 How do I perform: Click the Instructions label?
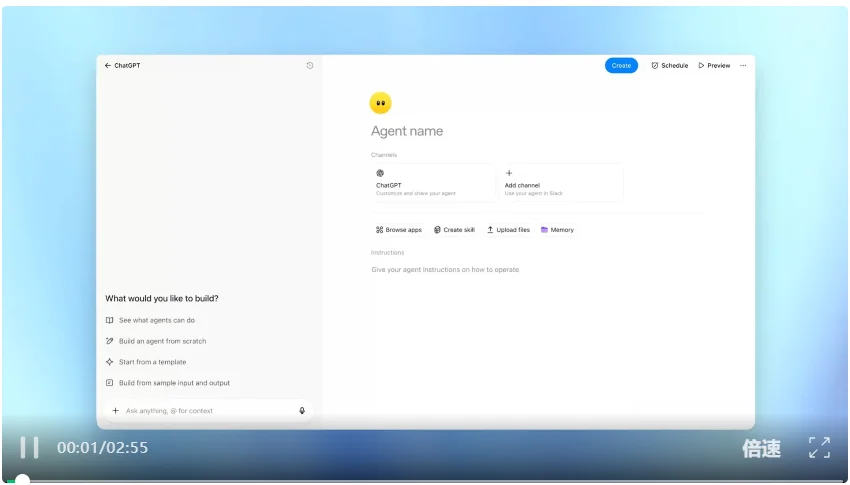coord(388,253)
